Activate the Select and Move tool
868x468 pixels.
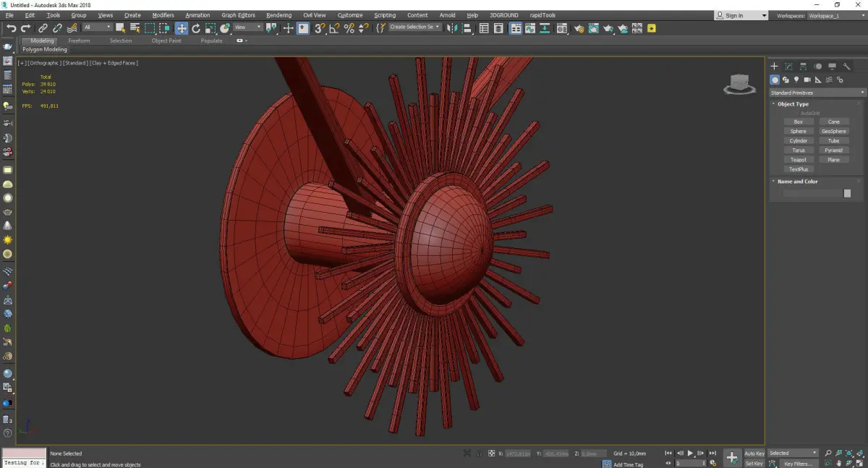tap(181, 28)
